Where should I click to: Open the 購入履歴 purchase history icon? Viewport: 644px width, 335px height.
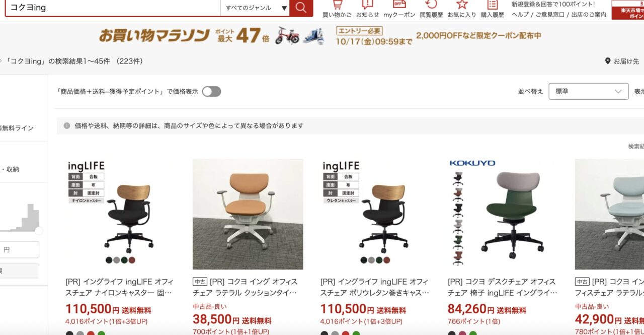coord(492,5)
